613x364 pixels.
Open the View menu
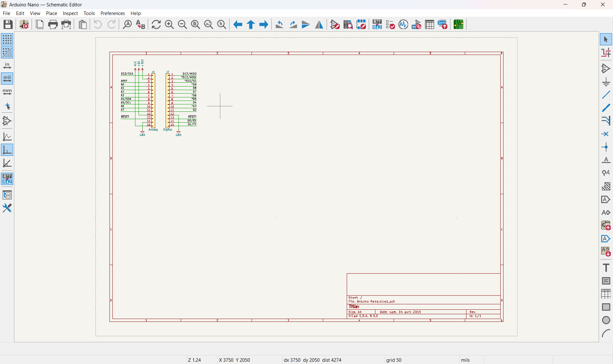(35, 13)
